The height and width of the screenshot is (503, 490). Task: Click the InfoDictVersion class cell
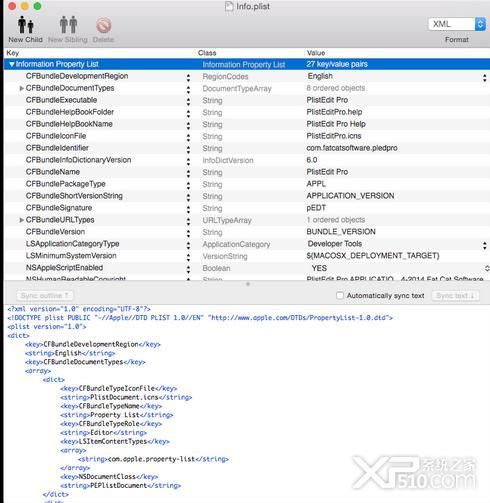tap(228, 160)
